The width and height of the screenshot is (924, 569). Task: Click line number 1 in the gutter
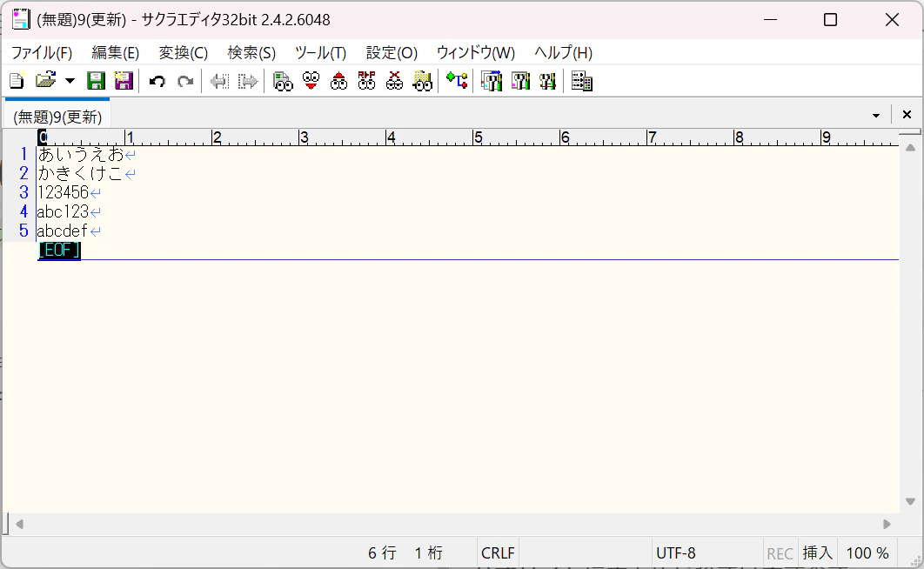pyautogui.click(x=23, y=154)
